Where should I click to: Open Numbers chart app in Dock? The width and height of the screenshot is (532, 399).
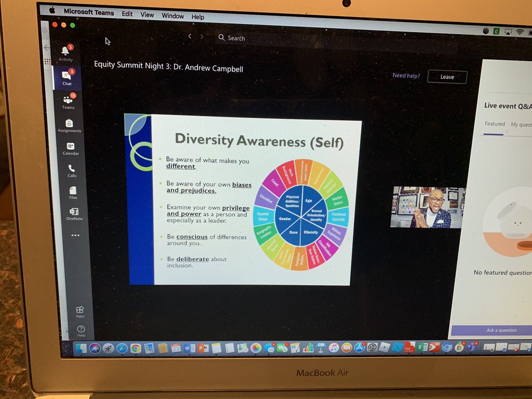click(x=308, y=348)
